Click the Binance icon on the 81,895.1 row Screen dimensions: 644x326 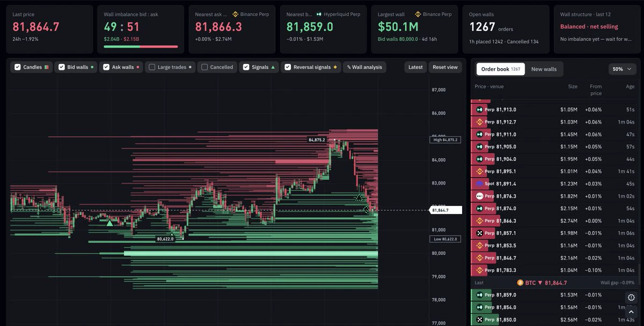coord(480,171)
